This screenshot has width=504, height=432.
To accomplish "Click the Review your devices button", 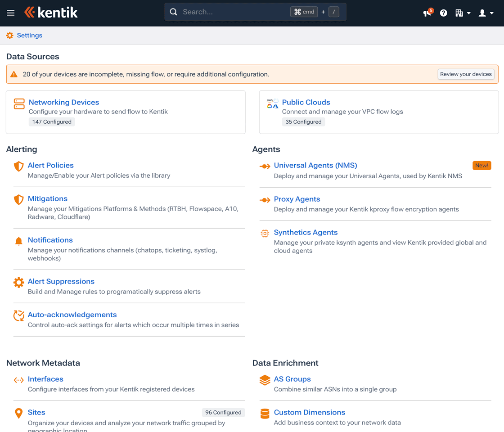I will 466,74.
